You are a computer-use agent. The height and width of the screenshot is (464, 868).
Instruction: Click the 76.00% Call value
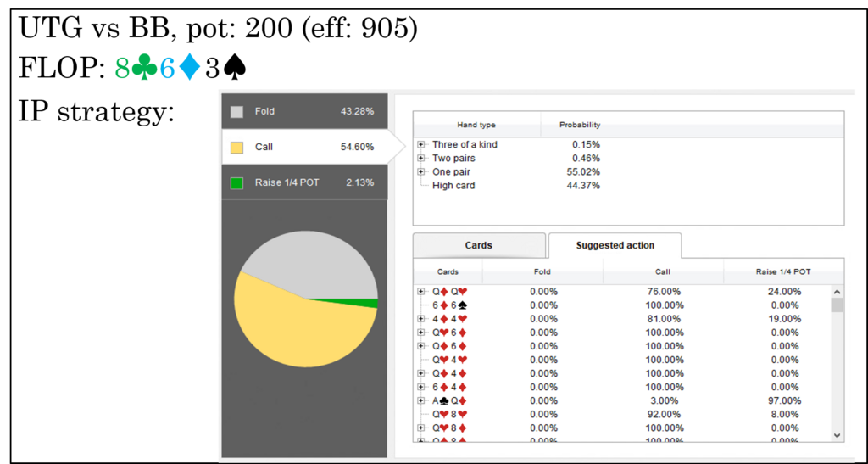click(663, 292)
